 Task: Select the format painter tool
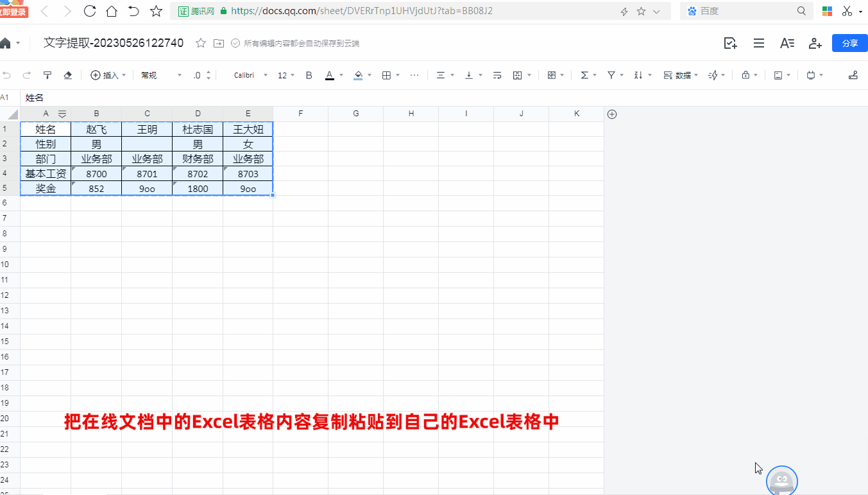click(x=47, y=75)
